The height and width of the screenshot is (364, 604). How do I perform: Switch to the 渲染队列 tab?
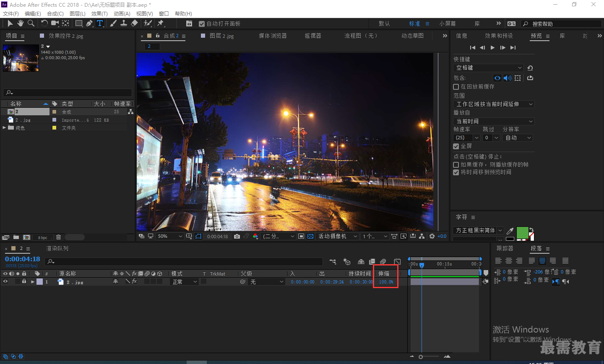pos(57,249)
